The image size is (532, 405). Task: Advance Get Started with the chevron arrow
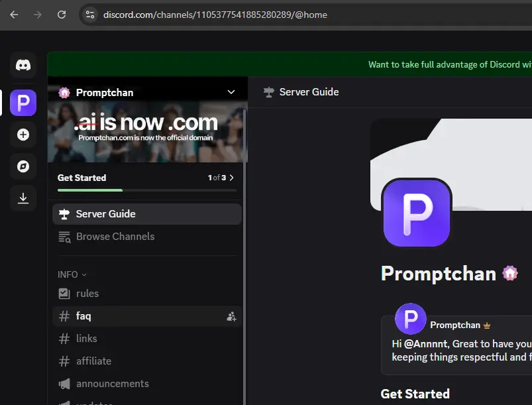pyautogui.click(x=232, y=178)
